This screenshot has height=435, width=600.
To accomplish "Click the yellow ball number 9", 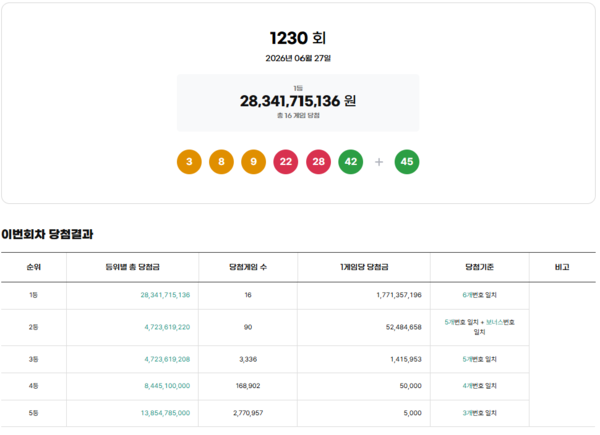I will (253, 162).
